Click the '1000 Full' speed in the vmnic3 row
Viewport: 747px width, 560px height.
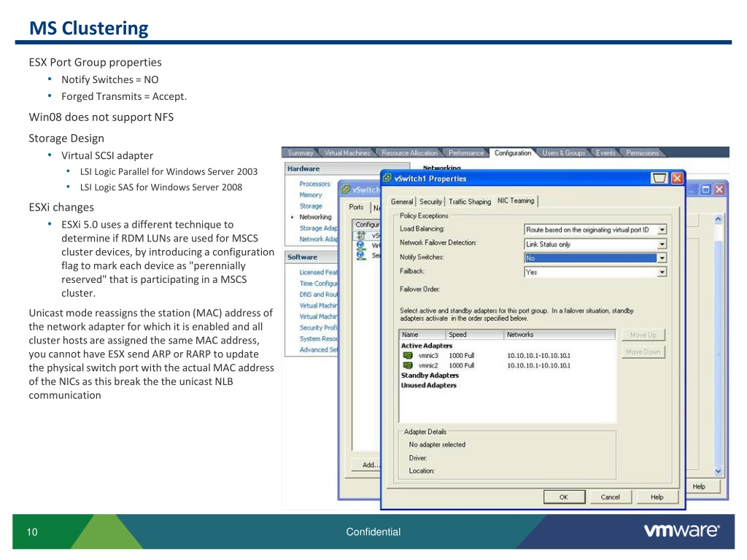pyautogui.click(x=462, y=356)
